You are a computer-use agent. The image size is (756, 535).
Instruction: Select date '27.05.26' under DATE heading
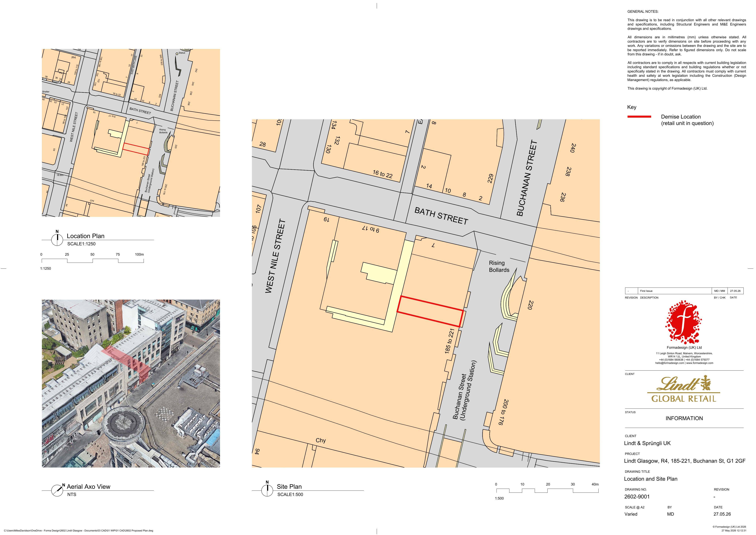point(722,514)
